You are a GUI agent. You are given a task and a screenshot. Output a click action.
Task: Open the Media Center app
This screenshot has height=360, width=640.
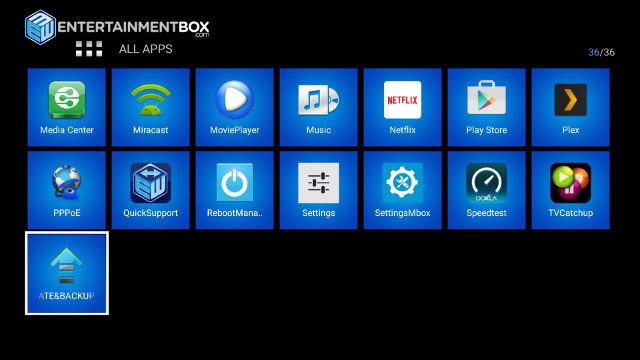[x=67, y=107]
